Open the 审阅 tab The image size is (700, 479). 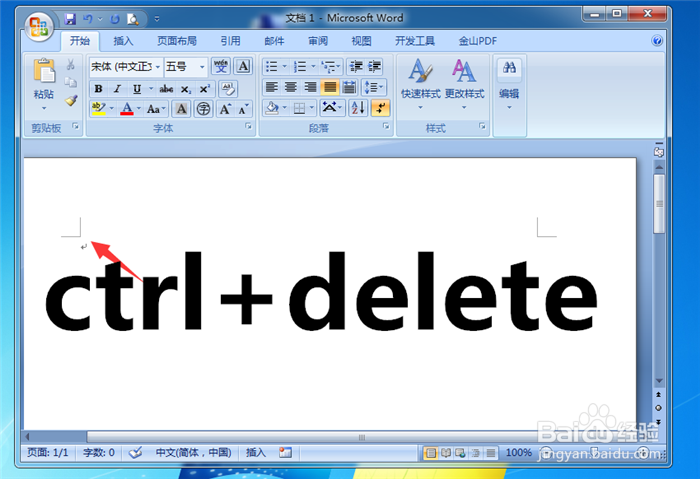(318, 41)
